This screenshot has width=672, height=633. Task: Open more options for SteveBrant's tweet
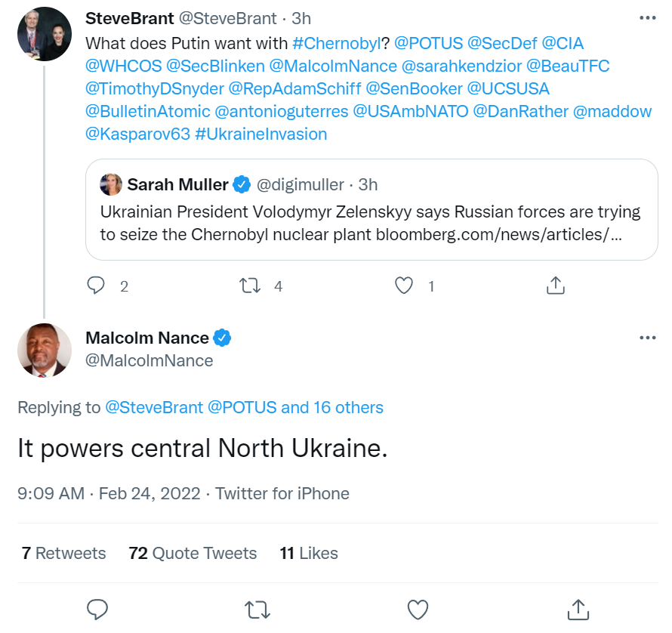647,18
